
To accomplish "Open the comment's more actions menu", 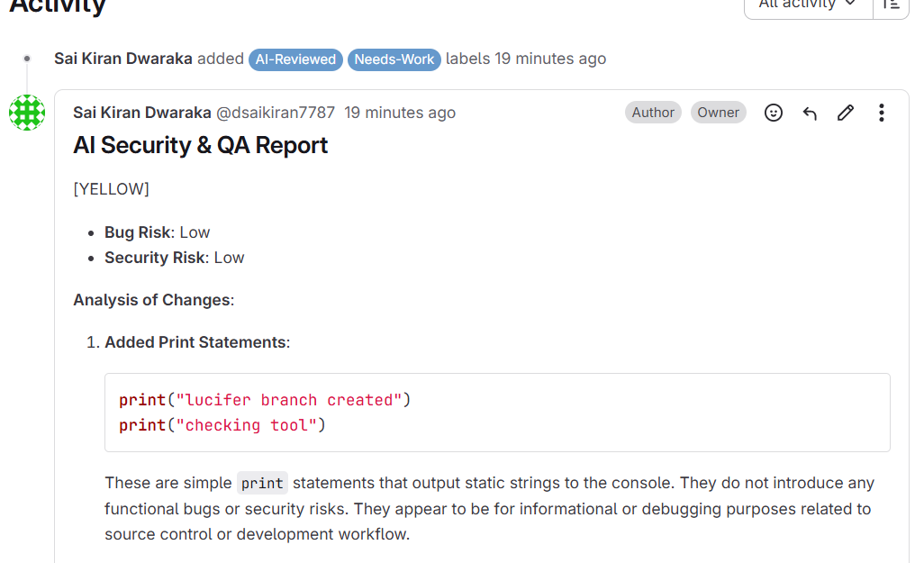I will point(882,113).
